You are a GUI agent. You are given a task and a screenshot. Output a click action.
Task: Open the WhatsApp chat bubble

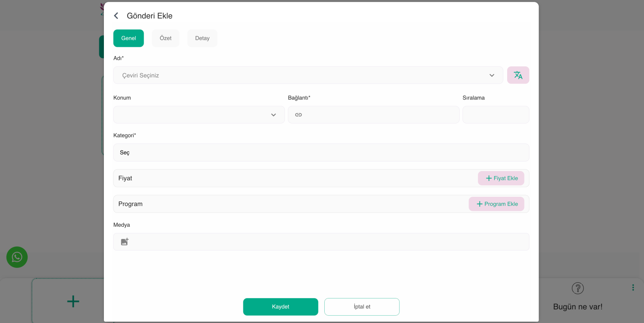coord(17,257)
